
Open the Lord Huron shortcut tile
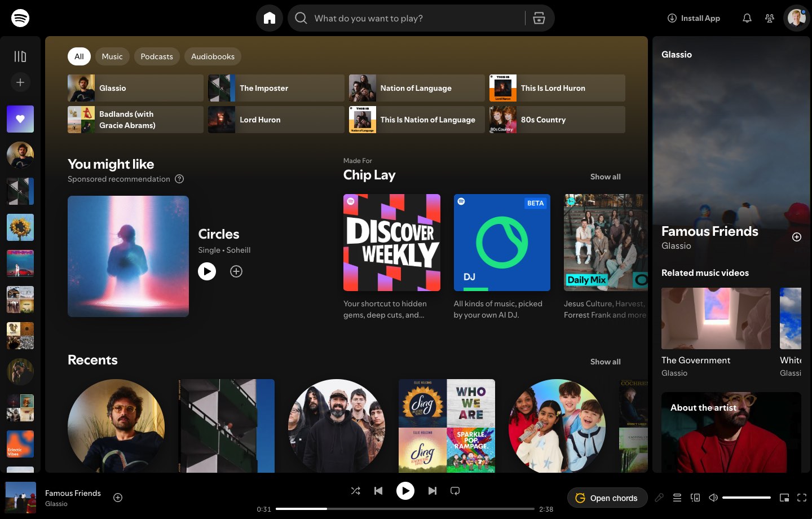(276, 120)
